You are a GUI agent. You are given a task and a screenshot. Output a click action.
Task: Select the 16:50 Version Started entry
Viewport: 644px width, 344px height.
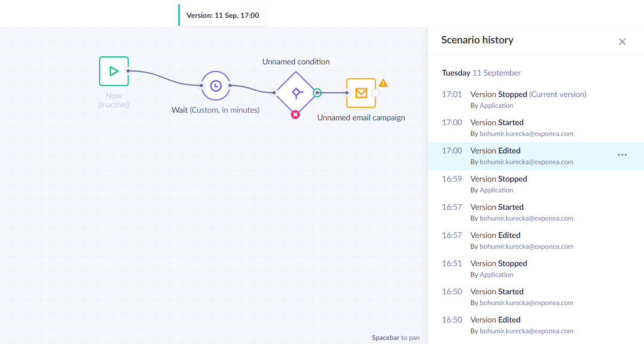coord(536,297)
